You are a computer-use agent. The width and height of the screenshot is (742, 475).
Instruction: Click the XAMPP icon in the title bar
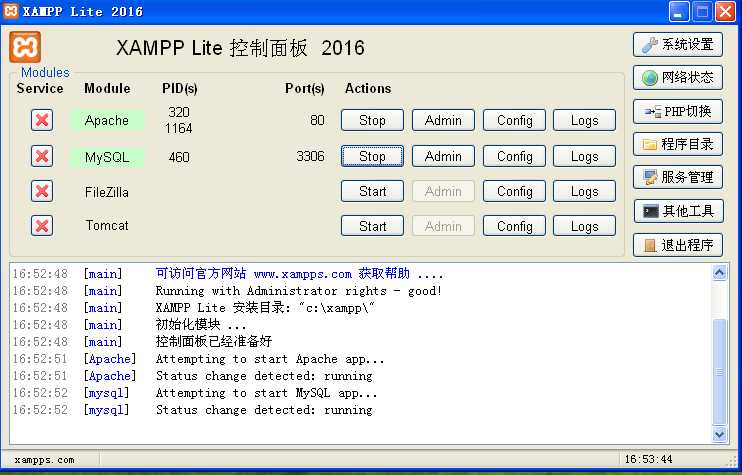[x=11, y=11]
